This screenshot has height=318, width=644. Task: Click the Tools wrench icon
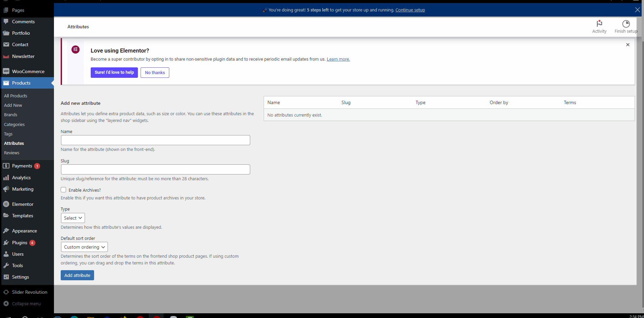pos(6,265)
